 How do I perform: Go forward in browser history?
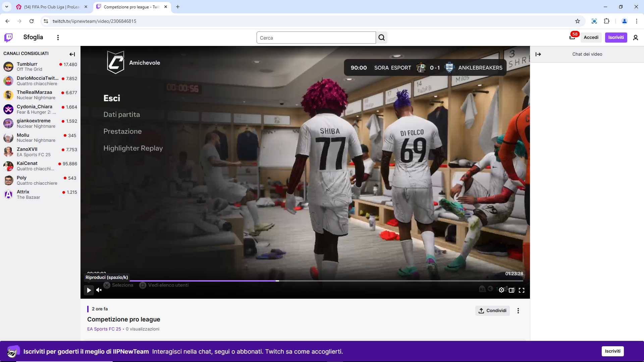pos(19,21)
